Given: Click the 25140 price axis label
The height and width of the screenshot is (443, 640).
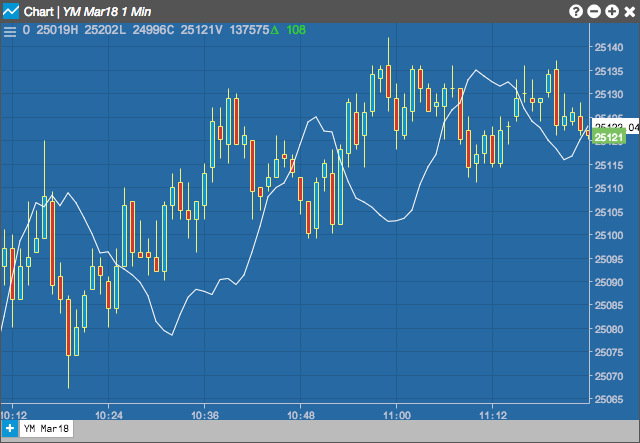Looking at the screenshot, I should 609,47.
